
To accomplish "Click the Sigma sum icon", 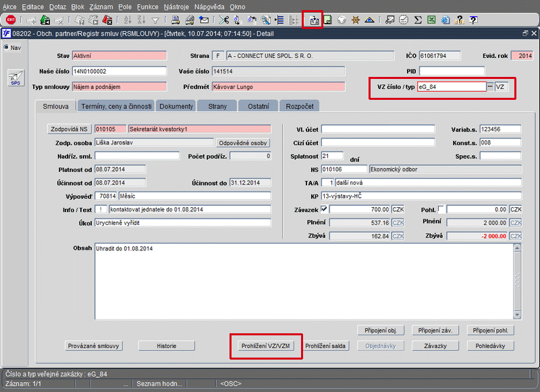I will 418,20.
